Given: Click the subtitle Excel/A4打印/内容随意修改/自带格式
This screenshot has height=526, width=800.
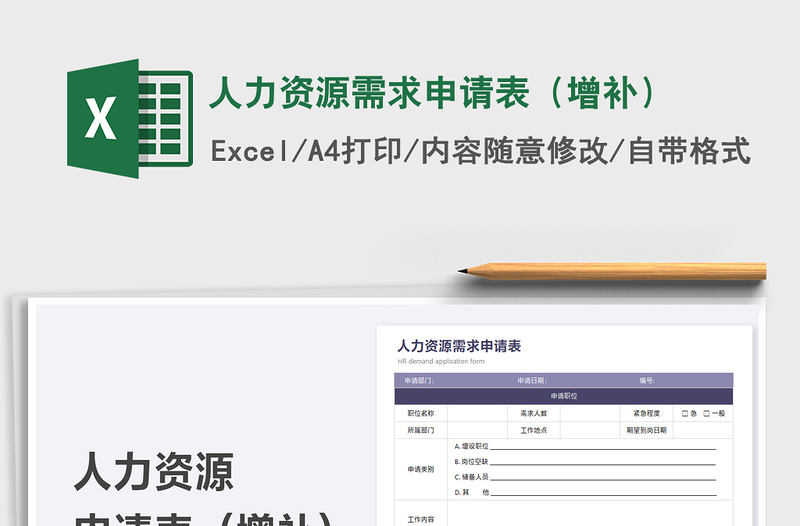Looking at the screenshot, I should click(x=481, y=151).
